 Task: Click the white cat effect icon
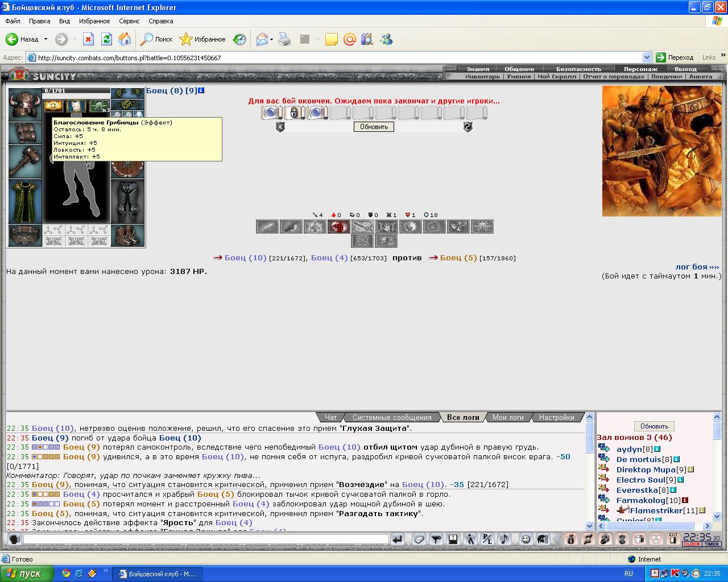point(76,106)
